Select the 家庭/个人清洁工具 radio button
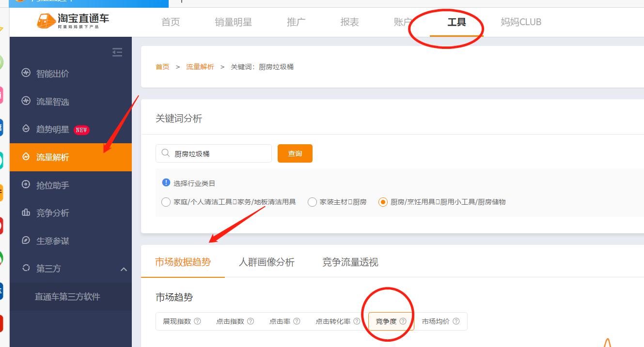644x347 pixels. click(166, 202)
